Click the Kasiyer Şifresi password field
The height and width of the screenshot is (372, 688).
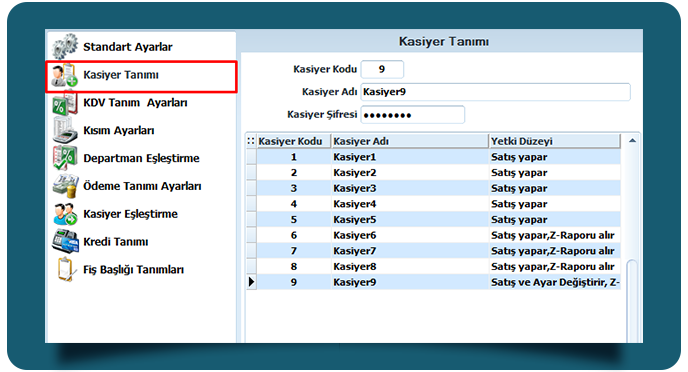click(x=412, y=115)
